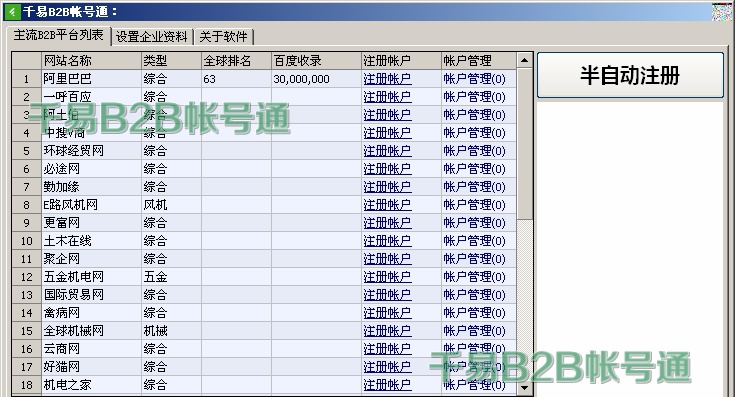Viewport: 735px width, 397px height.
Task: Select the 全球机械网 site name cell
Action: pos(91,331)
